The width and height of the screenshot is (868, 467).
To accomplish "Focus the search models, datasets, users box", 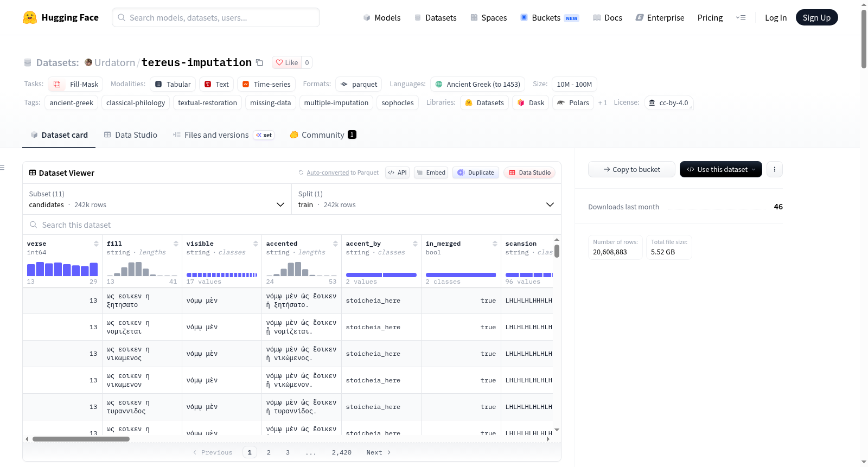I will (216, 17).
